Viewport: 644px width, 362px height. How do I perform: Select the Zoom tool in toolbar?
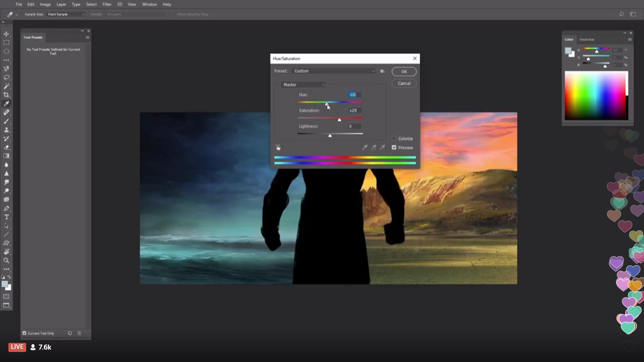pyautogui.click(x=6, y=260)
